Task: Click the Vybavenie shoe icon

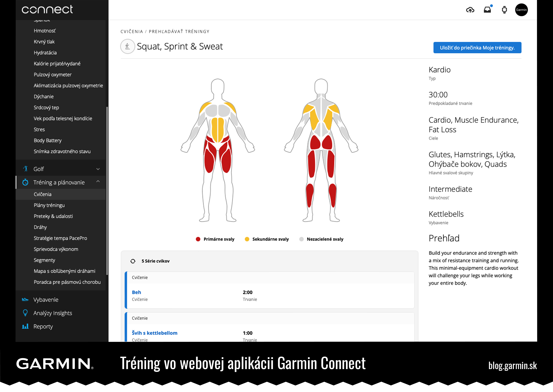Action: pyautogui.click(x=25, y=300)
